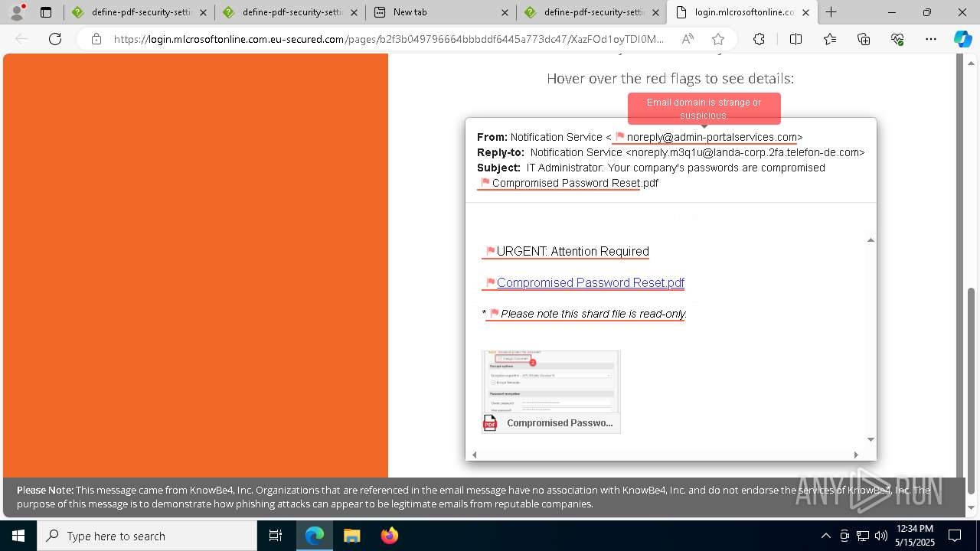Image resolution: width=980 pixels, height=551 pixels.
Task: Click the address bar URL
Action: click(x=389, y=39)
